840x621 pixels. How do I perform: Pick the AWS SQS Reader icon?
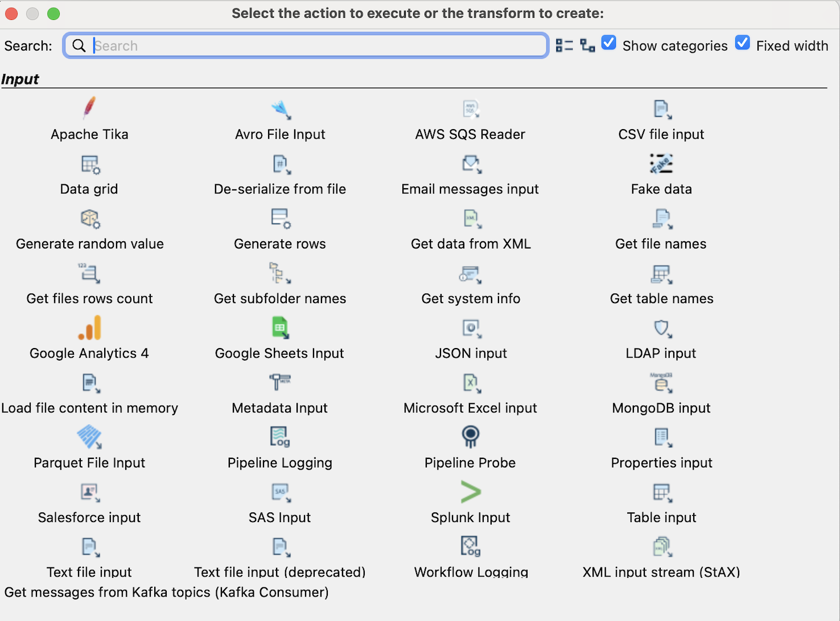[x=471, y=109]
